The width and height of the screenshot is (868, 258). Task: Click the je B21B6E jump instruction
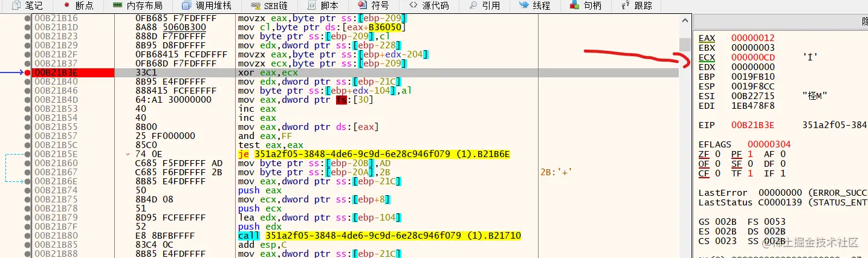(x=374, y=154)
